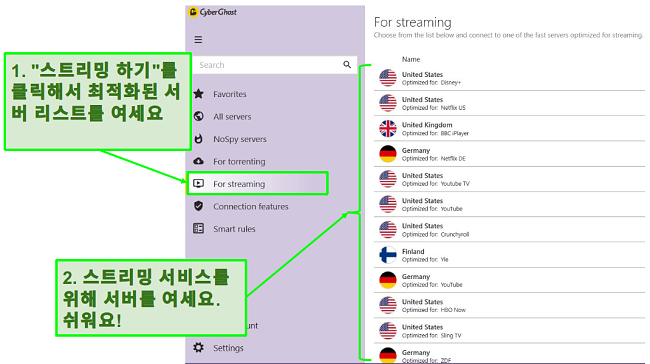Select United Kingdom optimized for BBC iPlayer

tap(509, 129)
